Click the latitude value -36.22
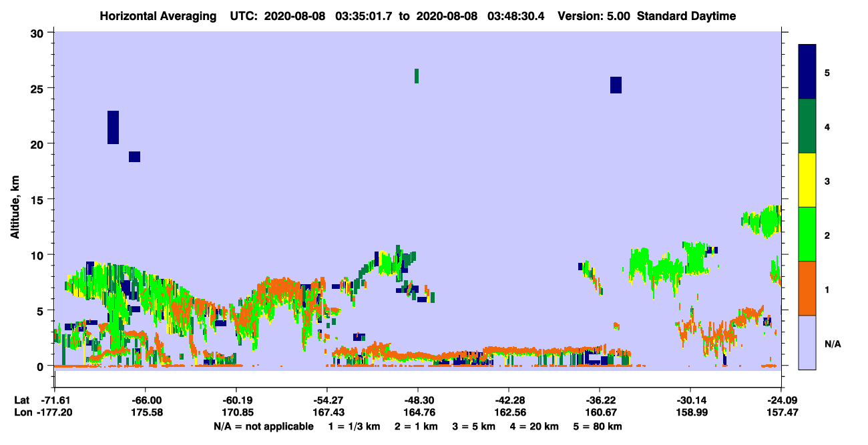Screen dimensions: 868x445 coord(600,400)
